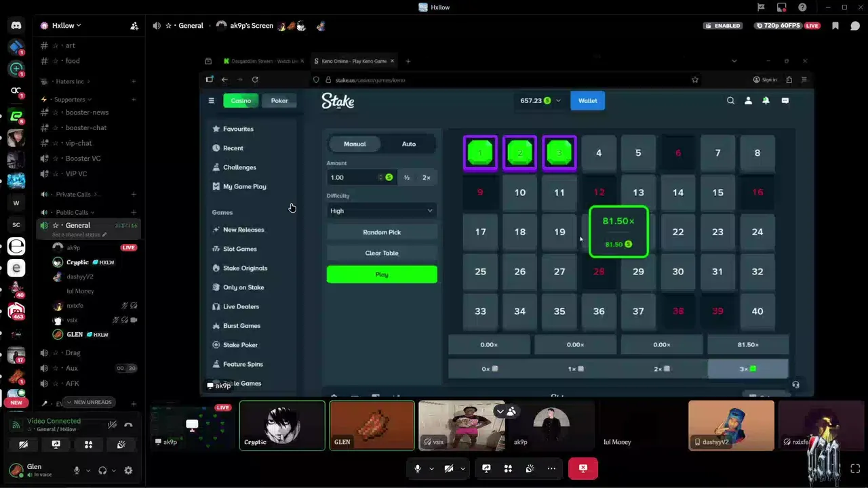Open the Stake chat icon in header
The image size is (868, 488).
point(785,100)
